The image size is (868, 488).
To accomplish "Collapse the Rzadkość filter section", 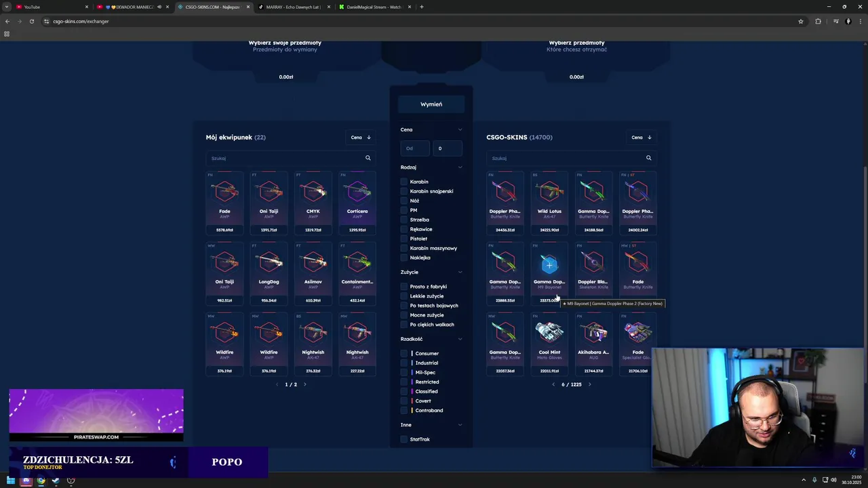I will click(460, 339).
